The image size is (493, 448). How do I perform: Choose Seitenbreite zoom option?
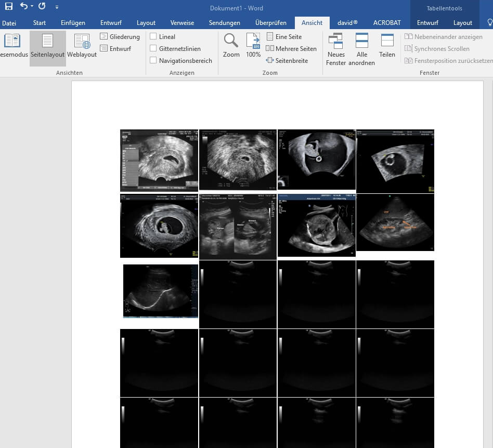tap(287, 61)
